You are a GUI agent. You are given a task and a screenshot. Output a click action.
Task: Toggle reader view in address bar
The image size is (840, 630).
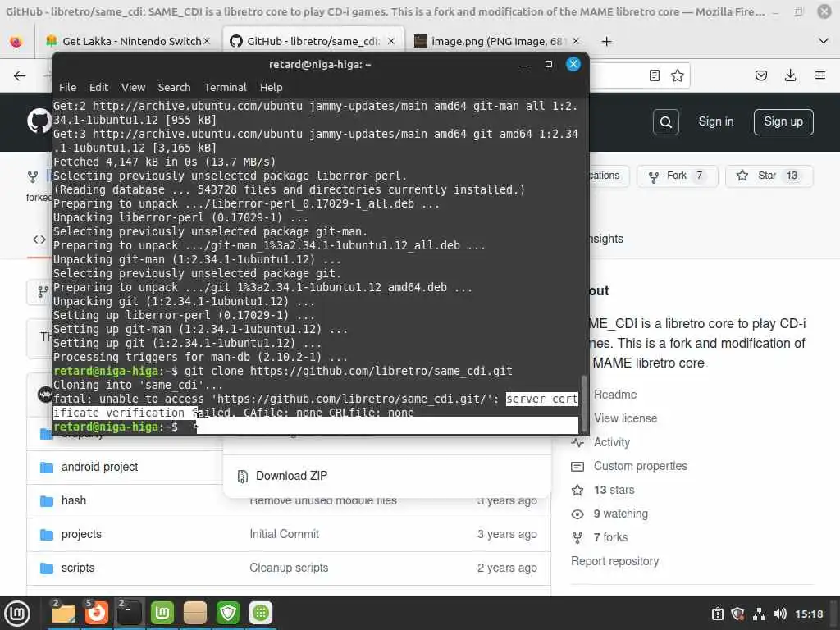654,75
